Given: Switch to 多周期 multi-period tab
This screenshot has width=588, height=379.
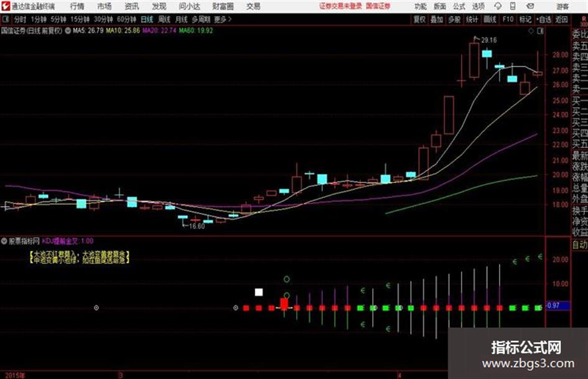Looking at the screenshot, I should 201,19.
